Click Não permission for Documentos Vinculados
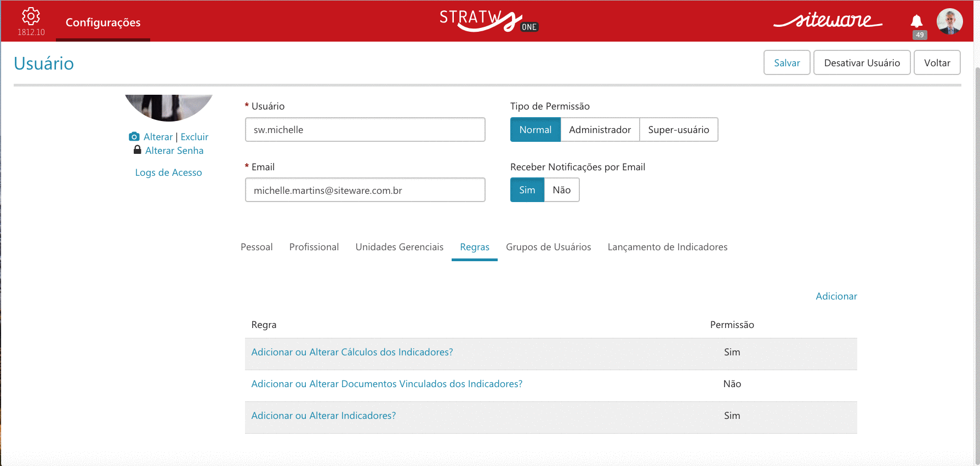Viewport: 980px width, 466px height. [732, 384]
